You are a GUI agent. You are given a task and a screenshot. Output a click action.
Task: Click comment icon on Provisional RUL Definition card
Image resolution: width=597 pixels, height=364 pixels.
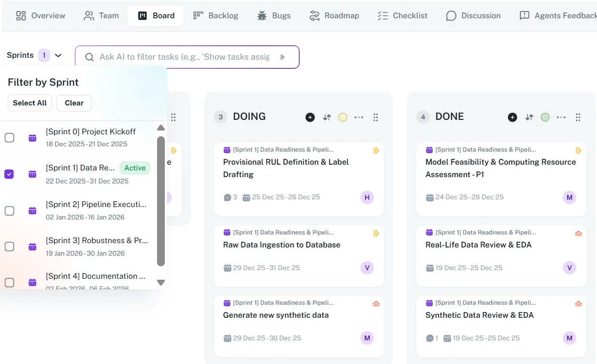(x=227, y=197)
